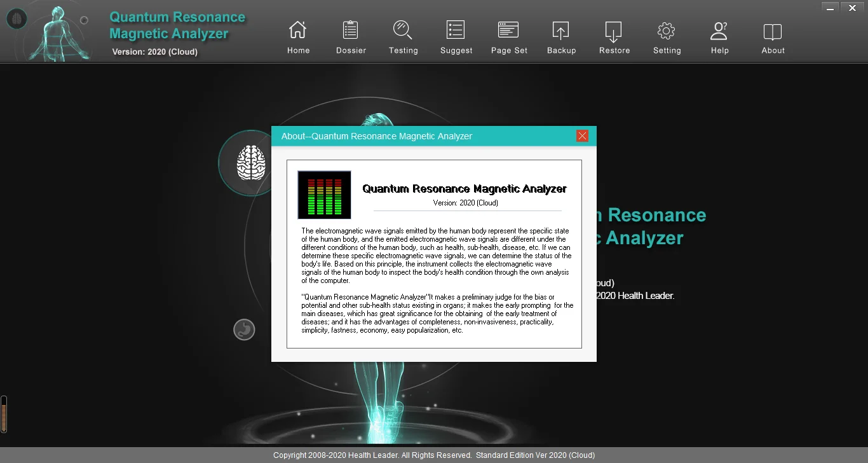This screenshot has width=868, height=463.
Task: Click the copyright text in status bar
Action: (x=434, y=455)
